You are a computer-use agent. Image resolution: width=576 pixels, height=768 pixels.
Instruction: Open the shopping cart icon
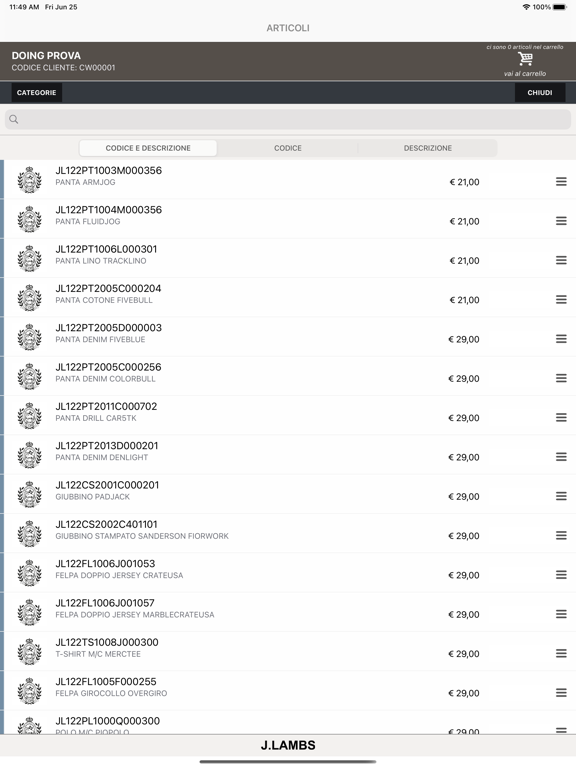[525, 59]
